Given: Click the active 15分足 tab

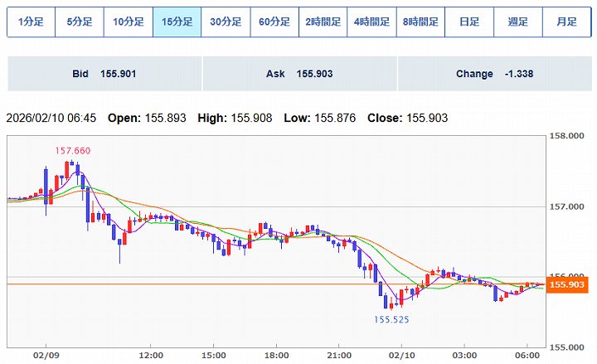Looking at the screenshot, I should pyautogui.click(x=177, y=22).
